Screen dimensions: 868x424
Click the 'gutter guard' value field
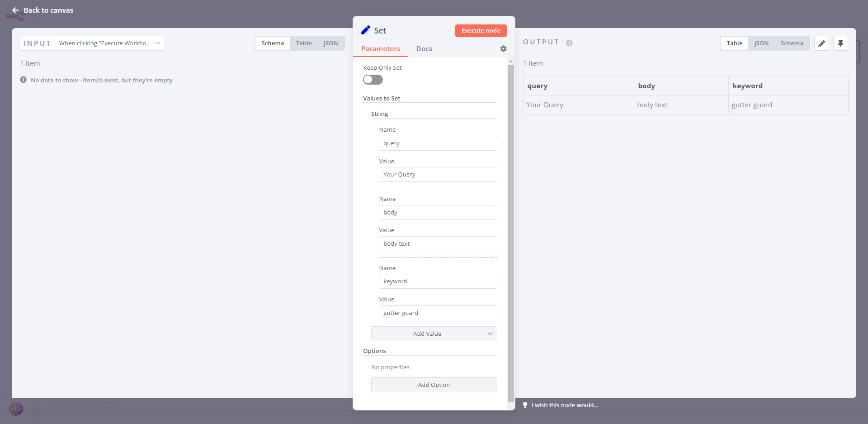point(438,313)
